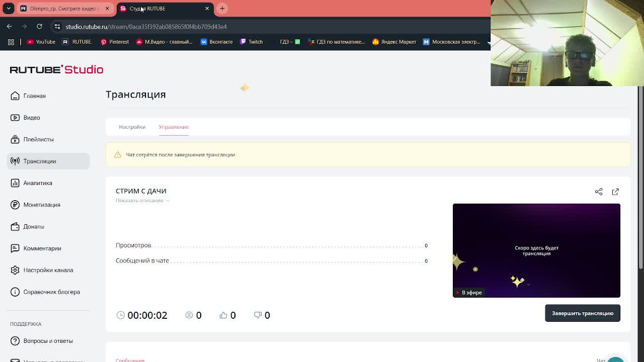This screenshot has width=644, height=362.
Task: Go to Плейлисты in the sidebar
Action: point(32,139)
